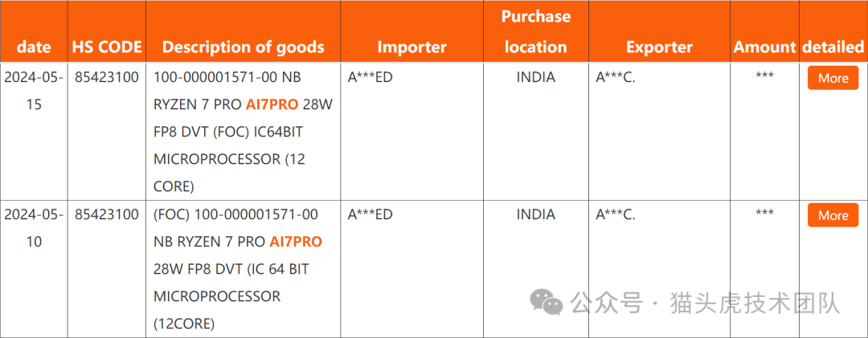
Task: Click highlighted AI7PRO keyword in first row
Action: (272, 104)
